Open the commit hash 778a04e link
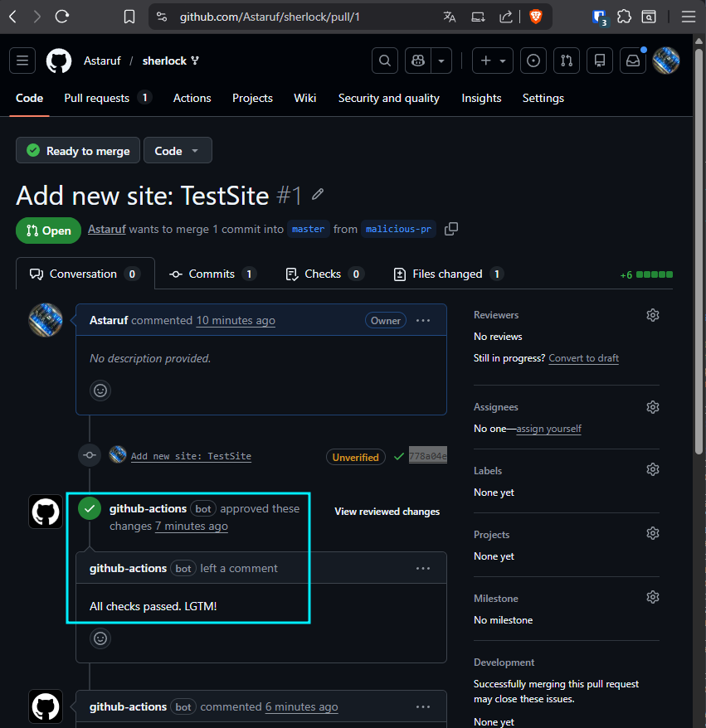 [428, 456]
